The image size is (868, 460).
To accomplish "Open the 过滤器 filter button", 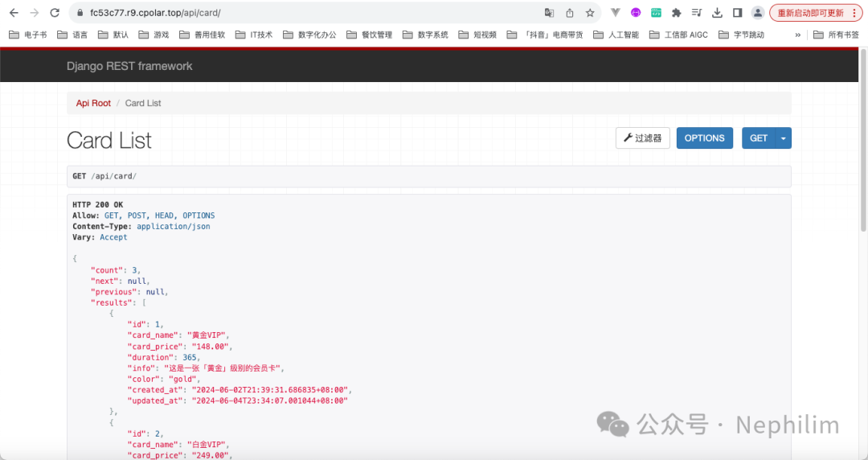I will click(643, 138).
